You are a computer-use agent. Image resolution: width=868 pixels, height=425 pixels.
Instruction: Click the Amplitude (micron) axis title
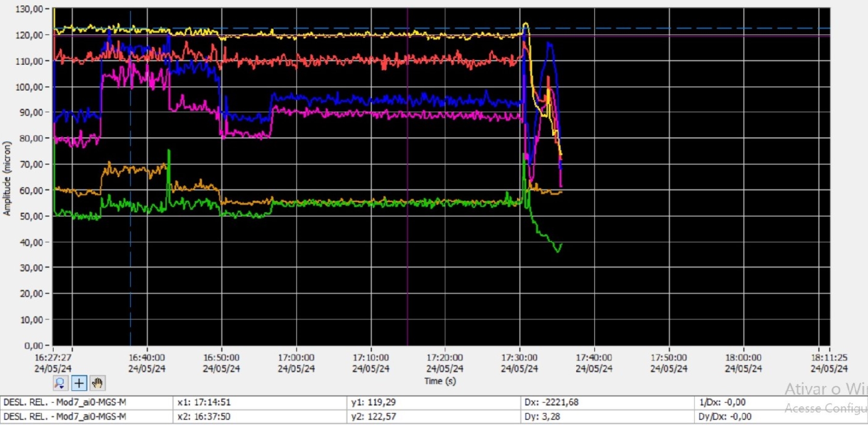point(7,178)
